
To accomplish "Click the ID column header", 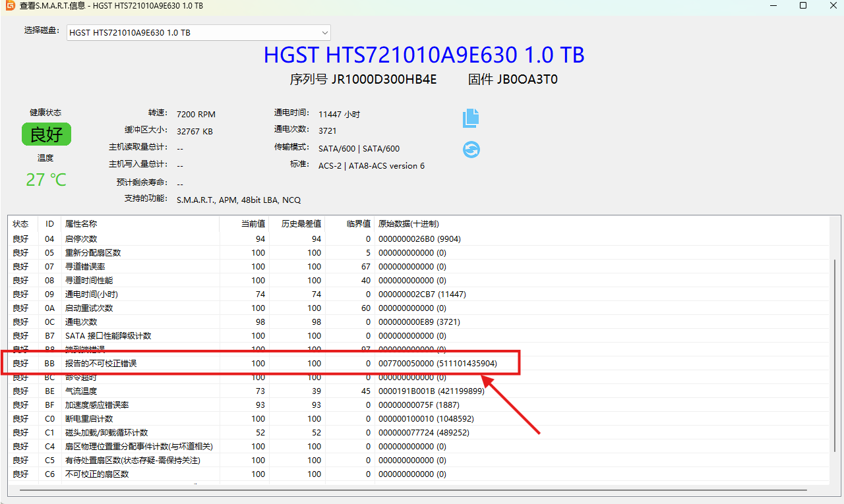I will [49, 224].
